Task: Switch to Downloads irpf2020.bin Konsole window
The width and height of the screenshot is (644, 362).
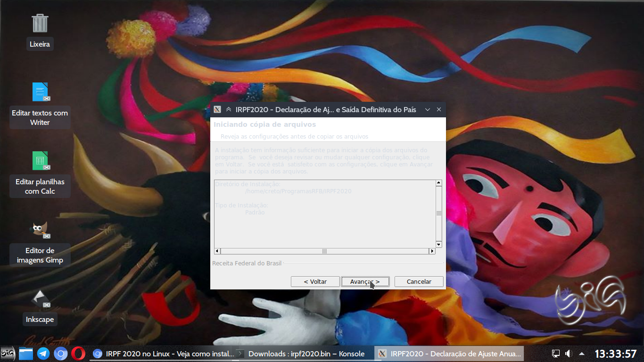Action: pyautogui.click(x=304, y=354)
